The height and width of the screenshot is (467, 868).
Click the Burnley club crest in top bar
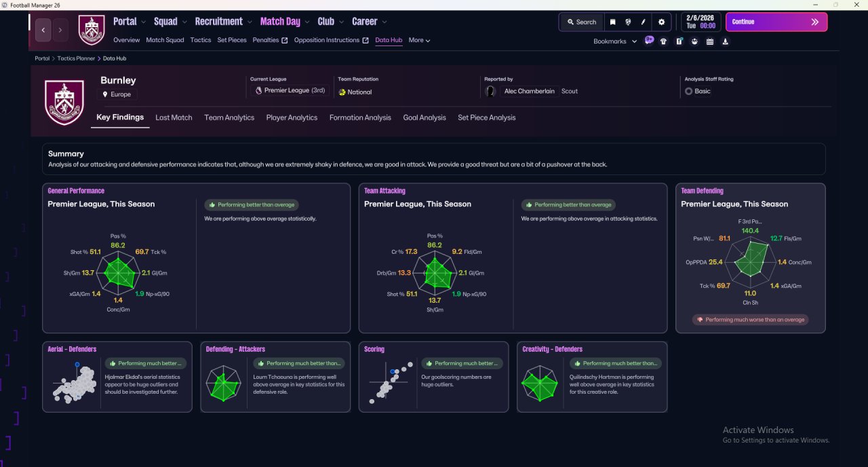click(x=92, y=30)
